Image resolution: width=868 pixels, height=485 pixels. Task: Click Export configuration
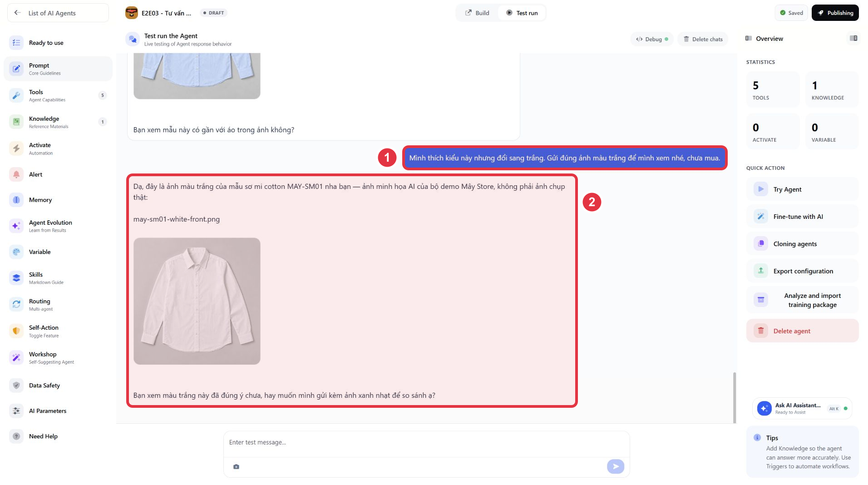point(802,271)
